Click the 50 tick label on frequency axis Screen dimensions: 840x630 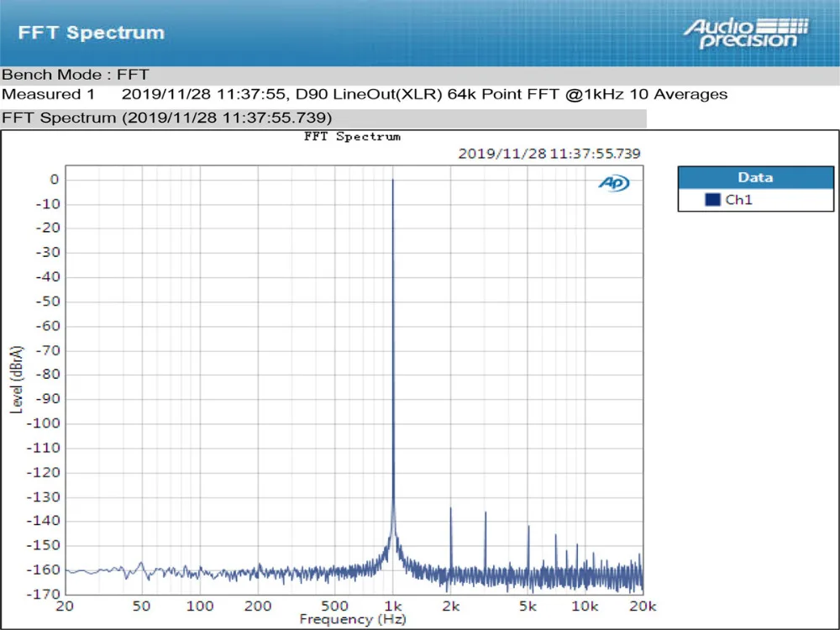tap(141, 606)
